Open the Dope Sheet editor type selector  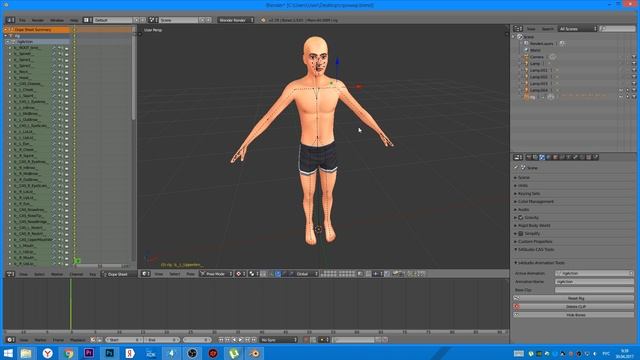pos(10,274)
